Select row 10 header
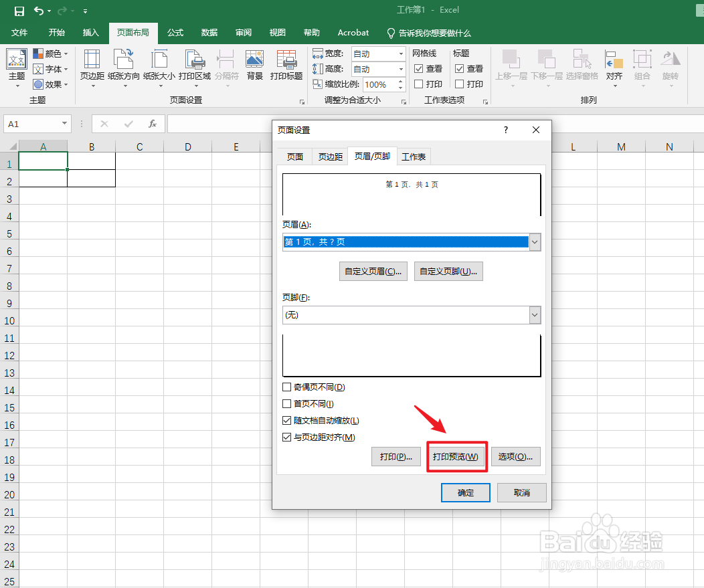 9,321
